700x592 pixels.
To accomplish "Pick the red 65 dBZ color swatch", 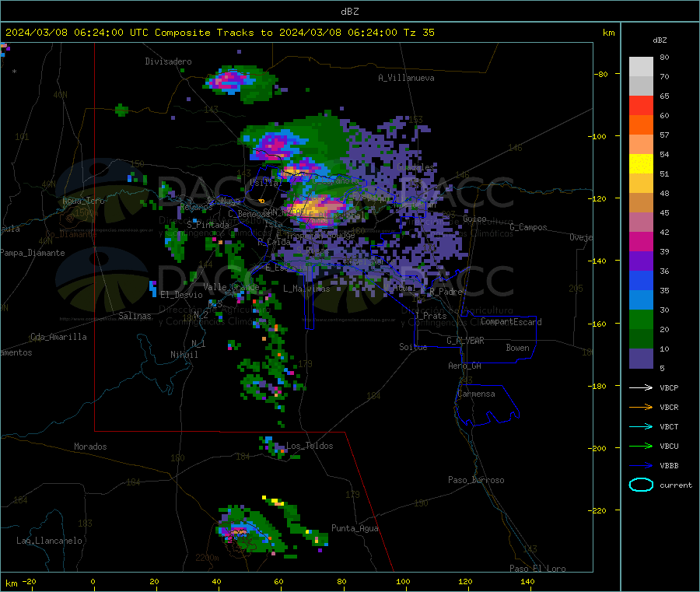I will click(x=641, y=105).
